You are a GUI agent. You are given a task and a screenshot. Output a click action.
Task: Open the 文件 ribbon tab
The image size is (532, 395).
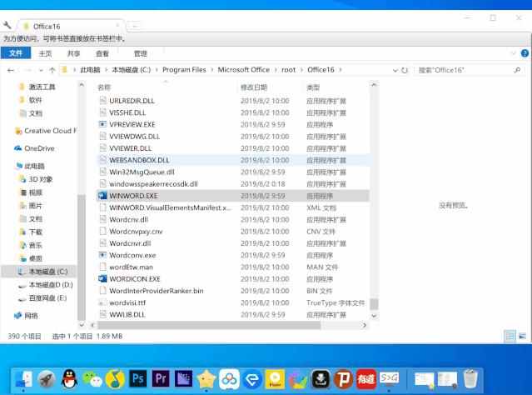pos(16,53)
